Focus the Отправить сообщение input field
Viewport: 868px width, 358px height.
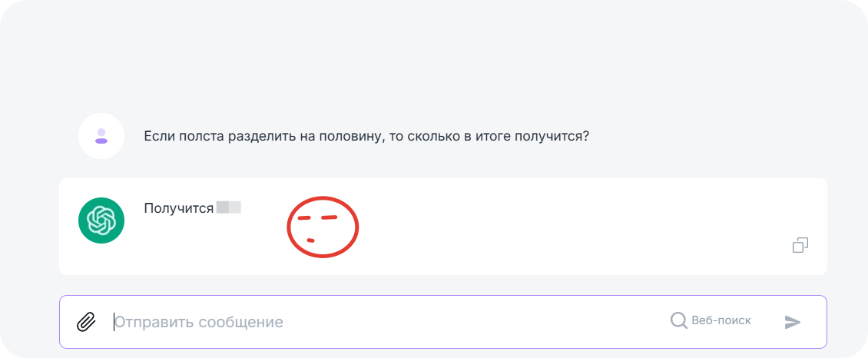point(384,322)
